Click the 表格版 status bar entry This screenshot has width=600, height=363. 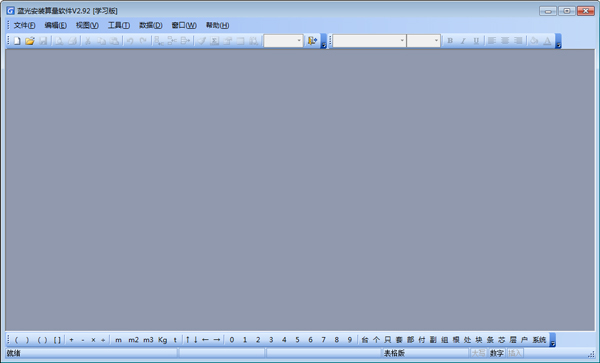tap(394, 353)
